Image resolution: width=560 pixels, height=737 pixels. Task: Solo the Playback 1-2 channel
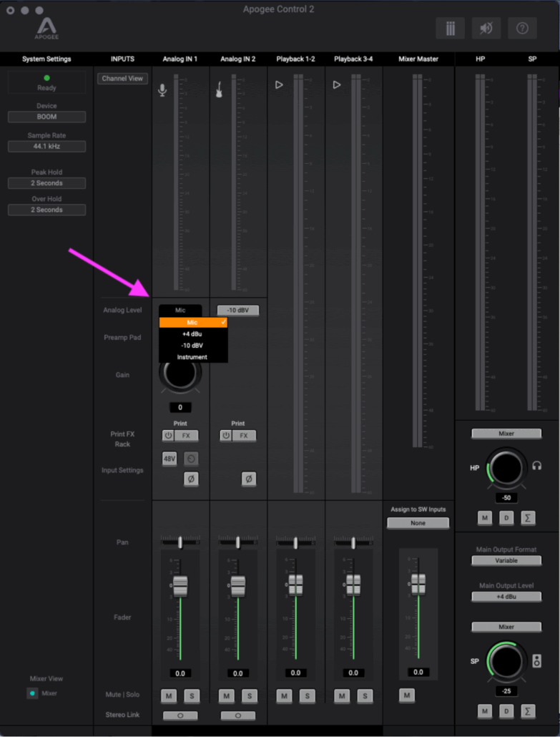(x=307, y=695)
